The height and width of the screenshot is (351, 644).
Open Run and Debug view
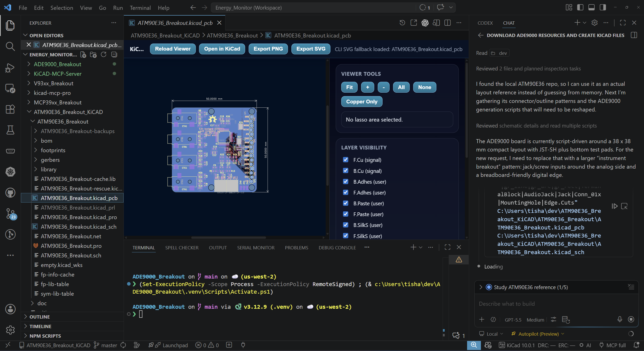[x=10, y=67]
